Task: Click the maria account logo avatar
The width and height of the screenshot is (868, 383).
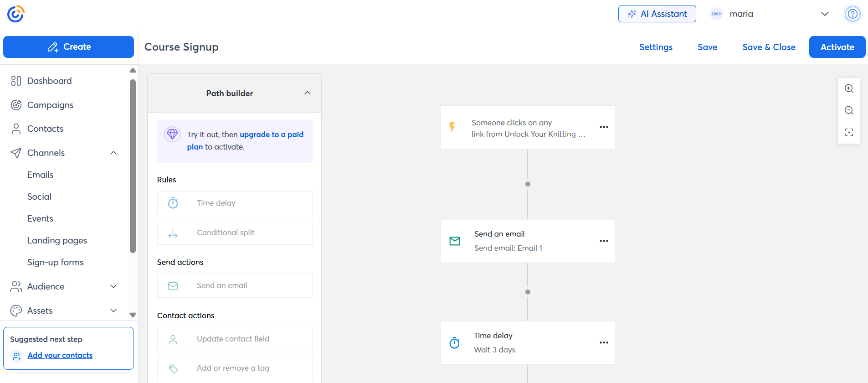Action: 716,14
